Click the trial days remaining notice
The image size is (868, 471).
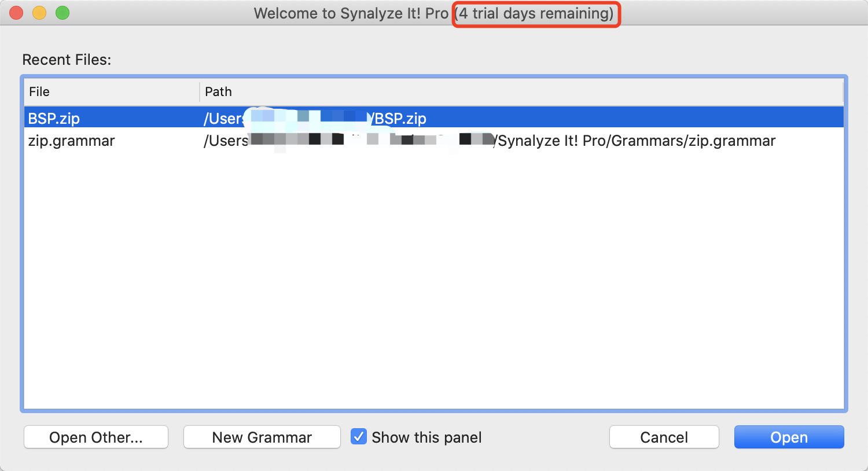[x=536, y=13]
